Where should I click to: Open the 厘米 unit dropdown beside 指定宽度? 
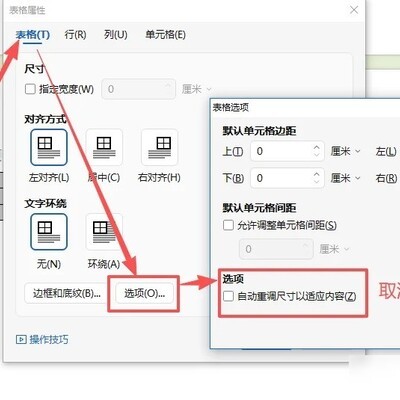196,89
